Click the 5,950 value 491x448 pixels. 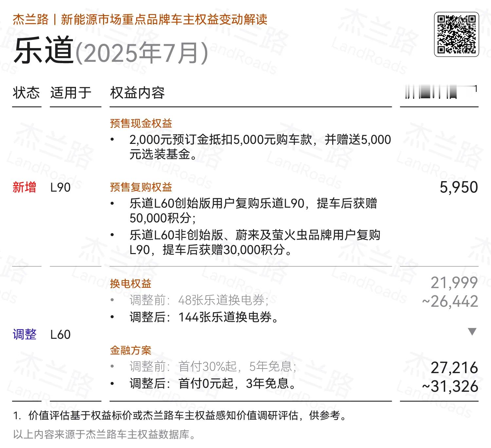tap(459, 187)
